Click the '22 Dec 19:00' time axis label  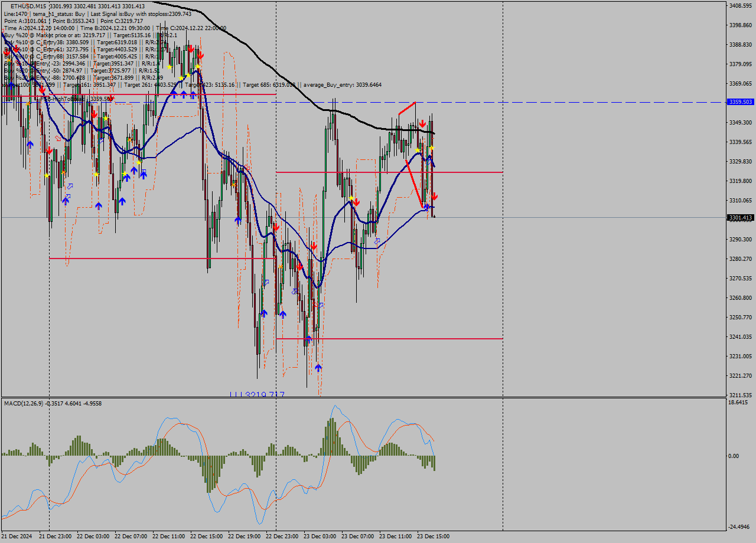(244, 537)
